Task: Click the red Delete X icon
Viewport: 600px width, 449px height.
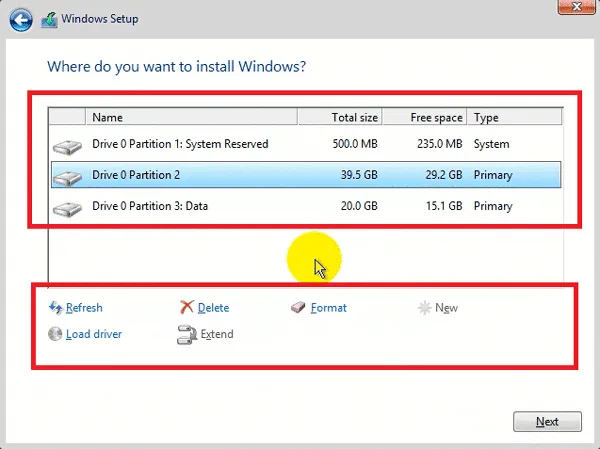Action: coord(186,308)
